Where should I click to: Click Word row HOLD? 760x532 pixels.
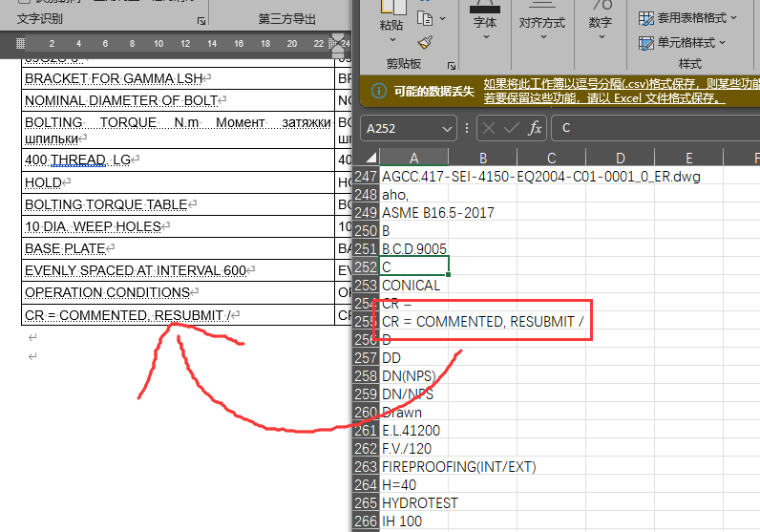point(178,182)
